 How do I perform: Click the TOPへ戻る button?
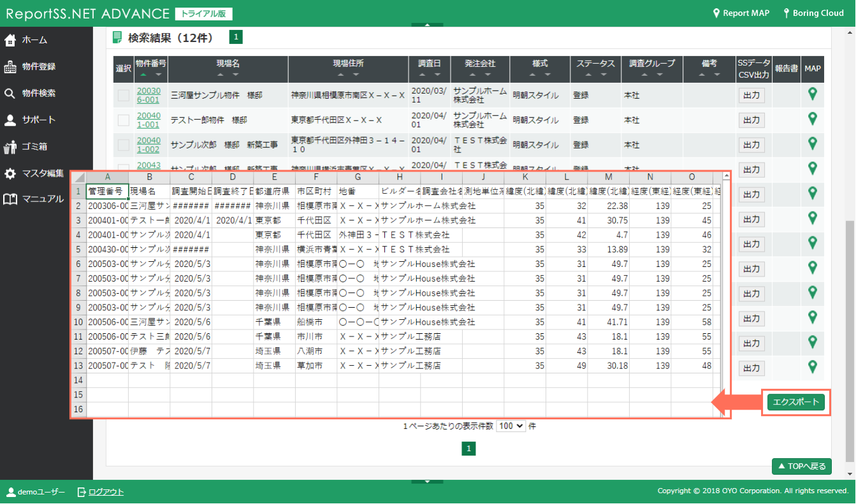pyautogui.click(x=802, y=466)
